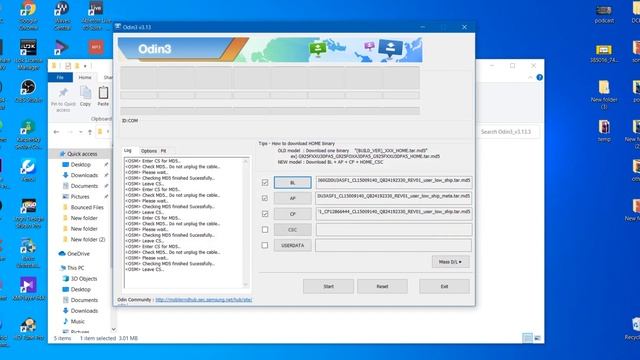This screenshot has width=640, height=360.
Task: Click the Reset button in Odin
Action: click(x=382, y=286)
